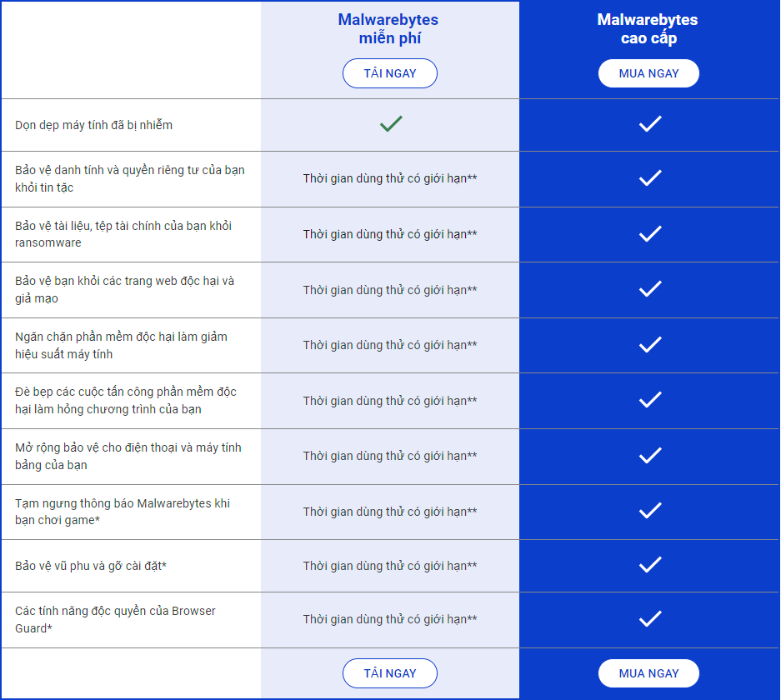The width and height of the screenshot is (781, 700).
Task: Click premium checkmark for identity and privacy protection
Action: coord(650,178)
